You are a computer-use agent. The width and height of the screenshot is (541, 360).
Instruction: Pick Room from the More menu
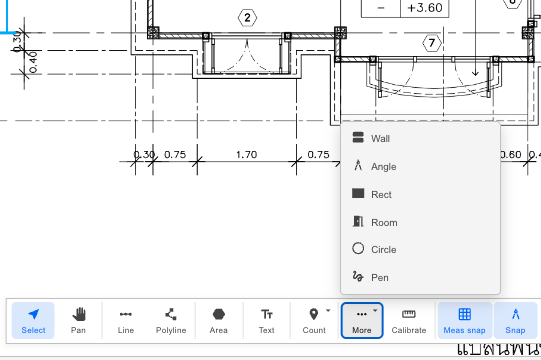[x=420, y=222]
